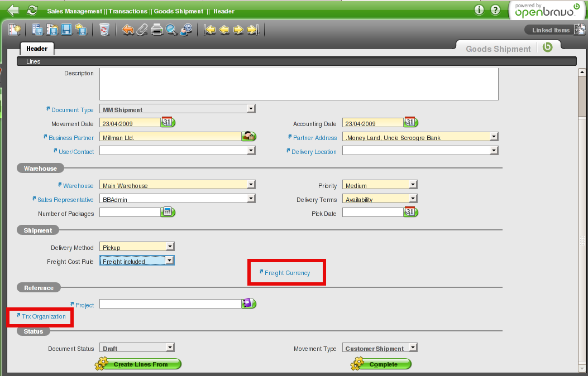Click the trash can delete icon
588x376 pixels.
(x=104, y=30)
